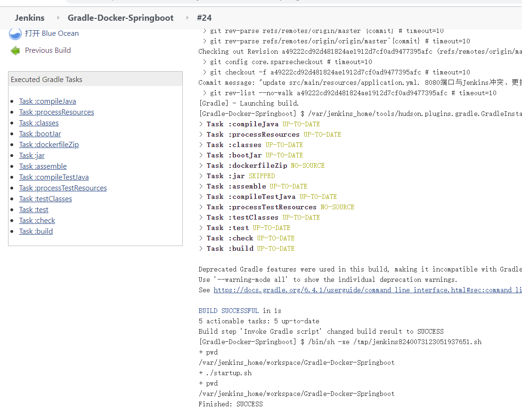
Task: Jump to Task :processTestResources in sidebar
Action: point(63,188)
